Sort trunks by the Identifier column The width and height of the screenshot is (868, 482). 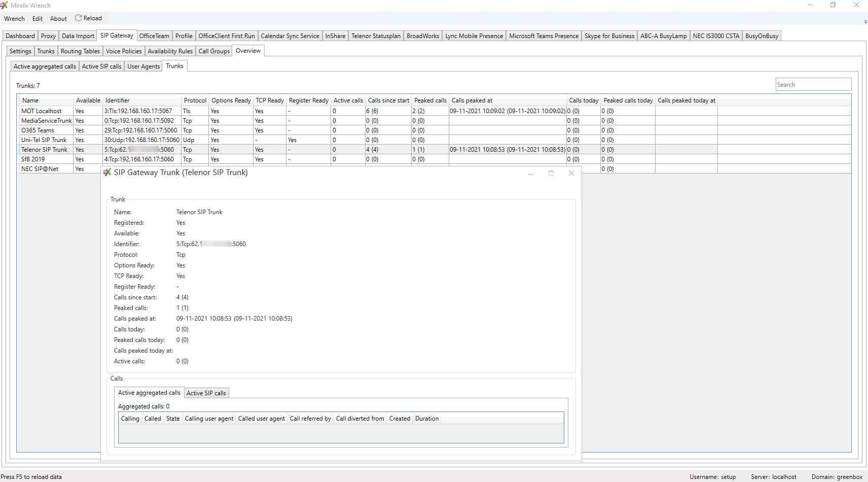click(x=142, y=100)
